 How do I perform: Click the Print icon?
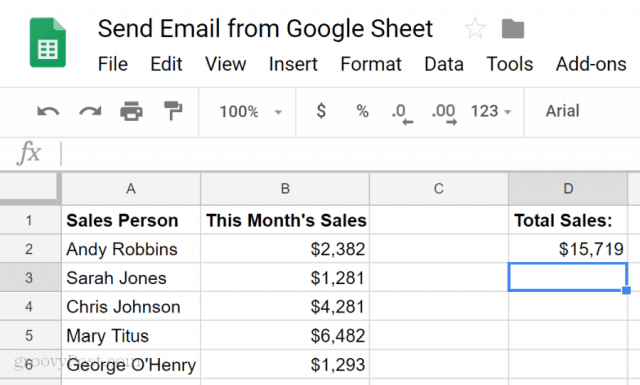tap(131, 111)
